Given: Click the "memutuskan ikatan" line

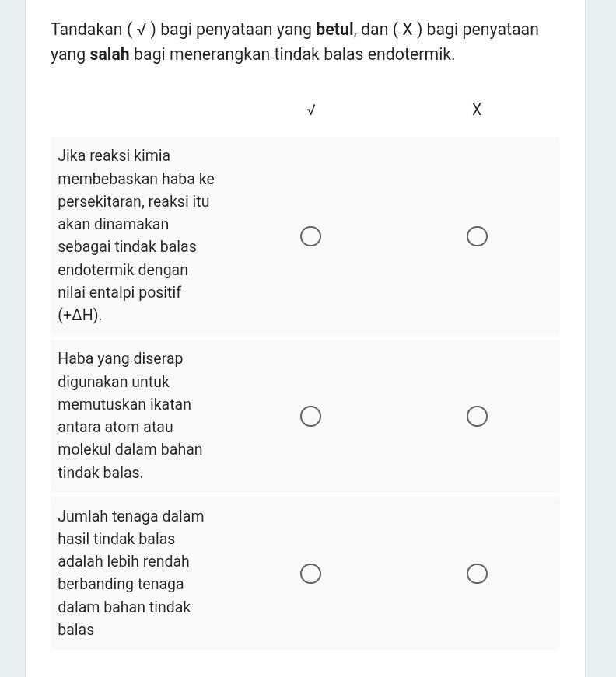Looking at the screenshot, I should tap(124, 404).
